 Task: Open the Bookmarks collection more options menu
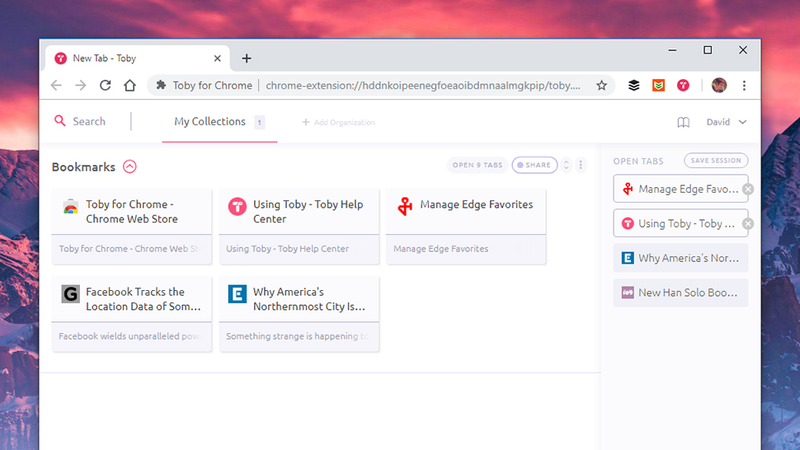(581, 165)
